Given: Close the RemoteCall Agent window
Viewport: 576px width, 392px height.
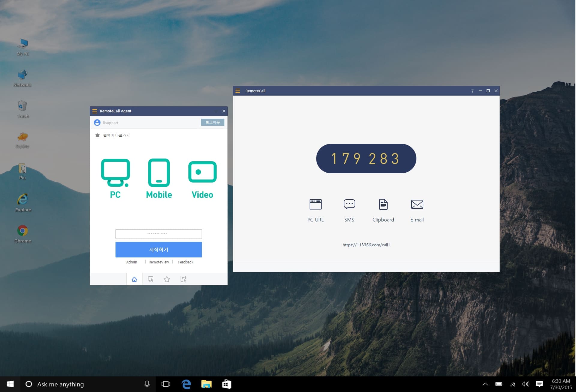Looking at the screenshot, I should [x=224, y=111].
